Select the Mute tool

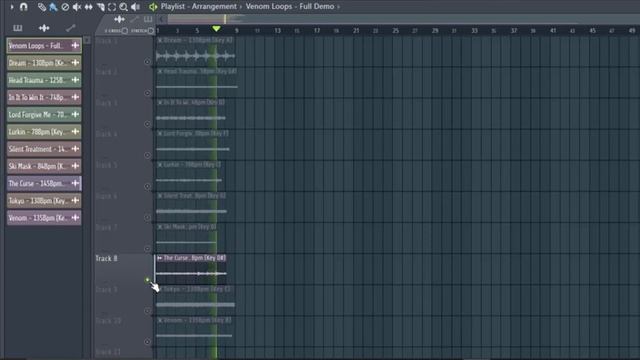76,7
